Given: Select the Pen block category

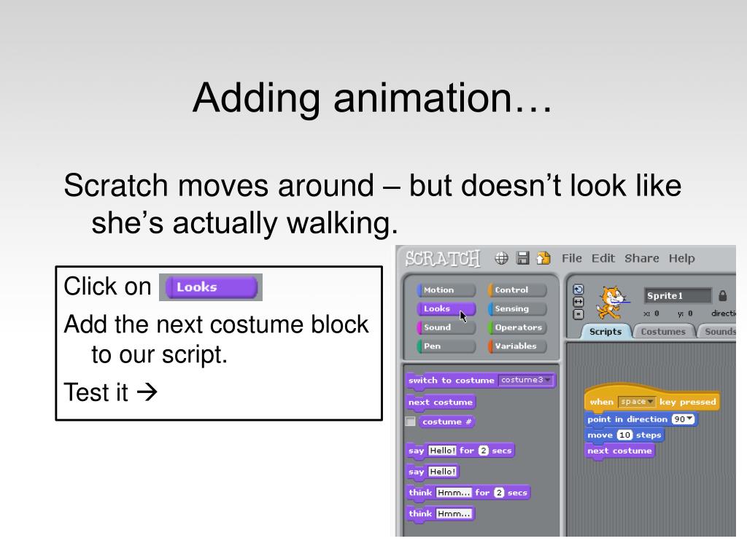Looking at the screenshot, I should click(x=446, y=346).
